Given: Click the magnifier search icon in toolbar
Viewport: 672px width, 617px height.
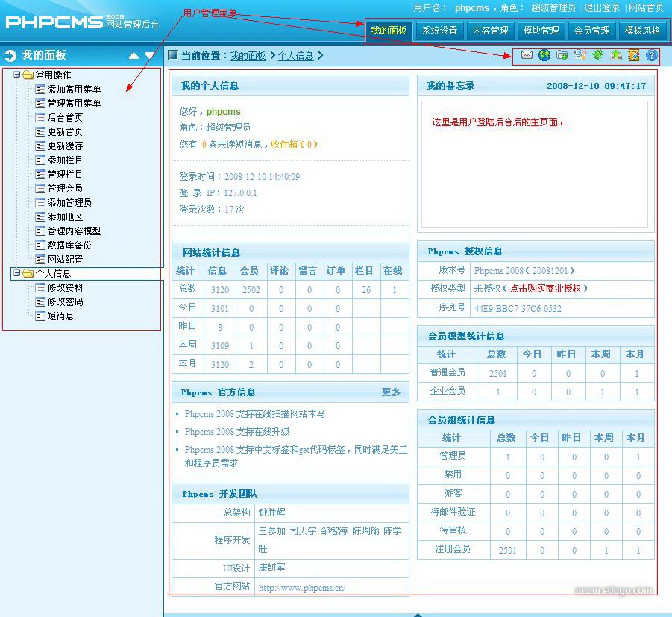Looking at the screenshot, I should (x=580, y=55).
